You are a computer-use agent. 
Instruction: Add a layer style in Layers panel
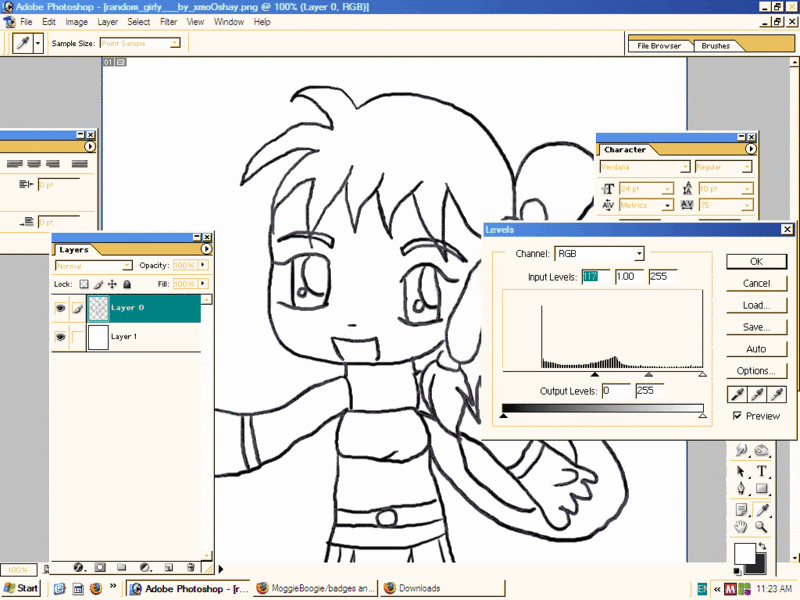tap(79, 567)
